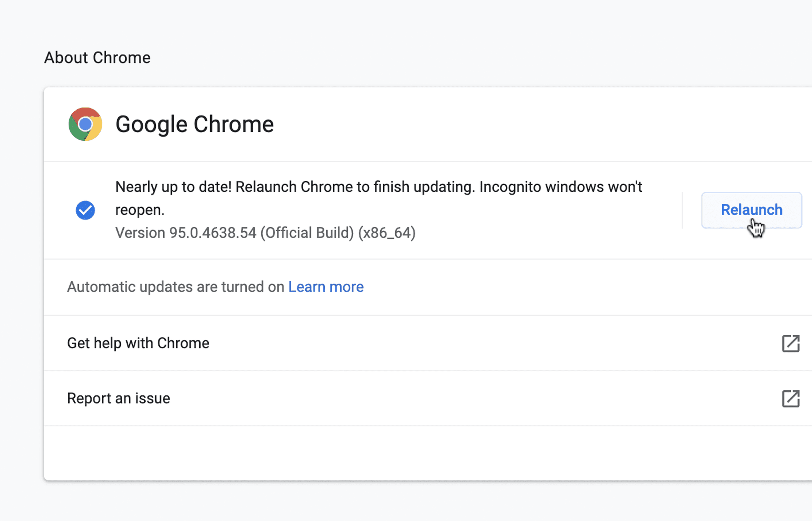Click the Official Build label text
The height and width of the screenshot is (521, 812).
tap(307, 233)
